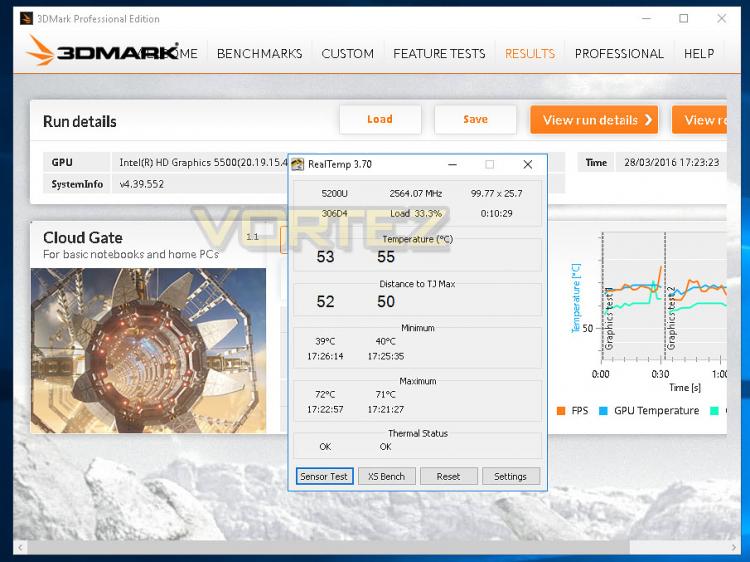Image resolution: width=750 pixels, height=562 pixels.
Task: Open the HELP tab
Action: (699, 54)
